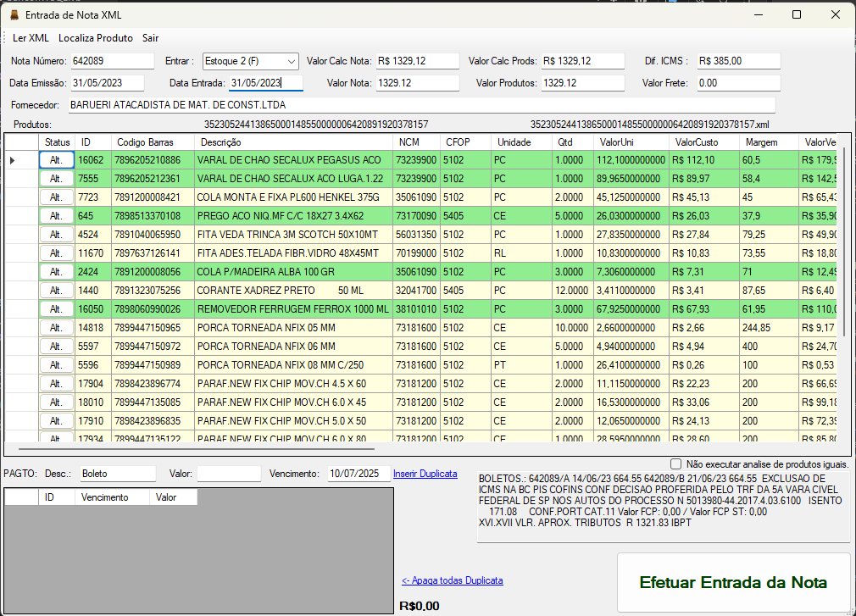856x616 pixels.
Task: Click Inserir Duplicata link
Action: [x=425, y=474]
